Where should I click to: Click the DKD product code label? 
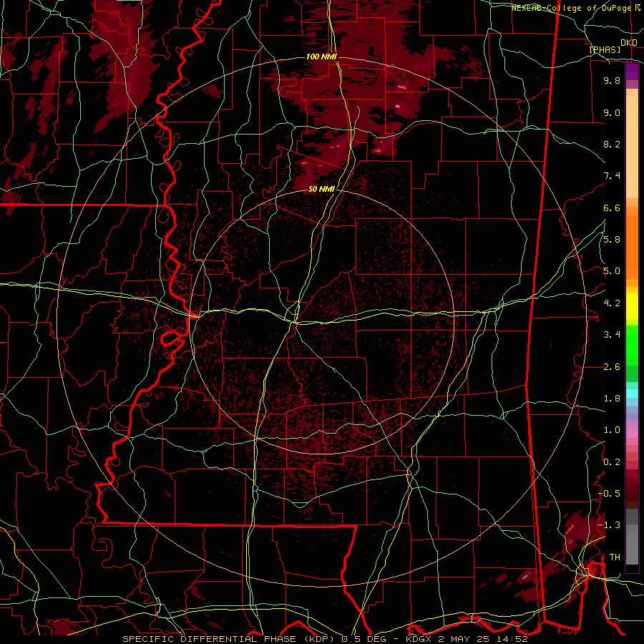tap(628, 43)
